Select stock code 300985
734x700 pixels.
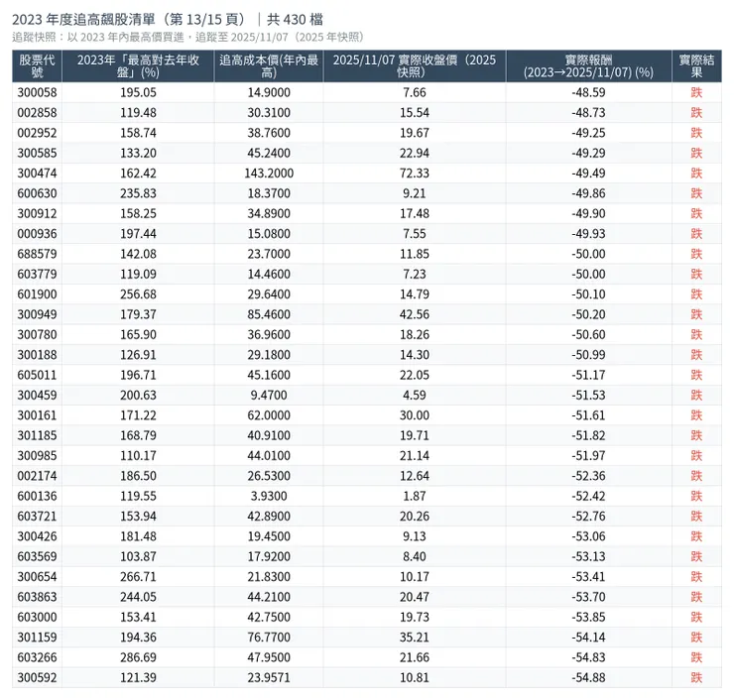[x=37, y=456]
